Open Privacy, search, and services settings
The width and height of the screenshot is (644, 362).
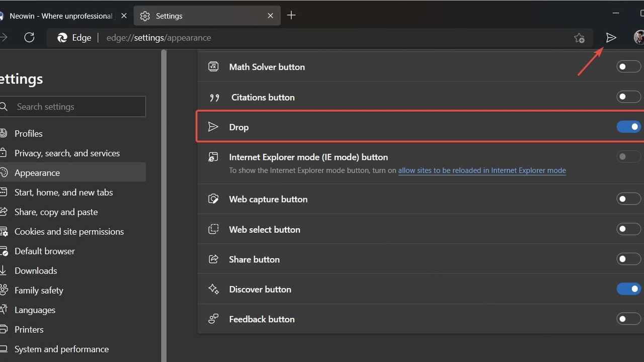coord(67,153)
